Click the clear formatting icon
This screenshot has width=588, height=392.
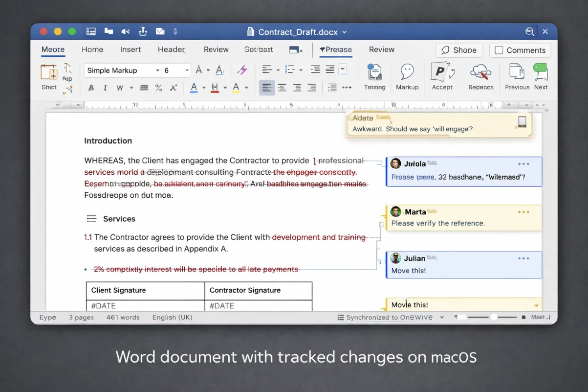(x=242, y=70)
